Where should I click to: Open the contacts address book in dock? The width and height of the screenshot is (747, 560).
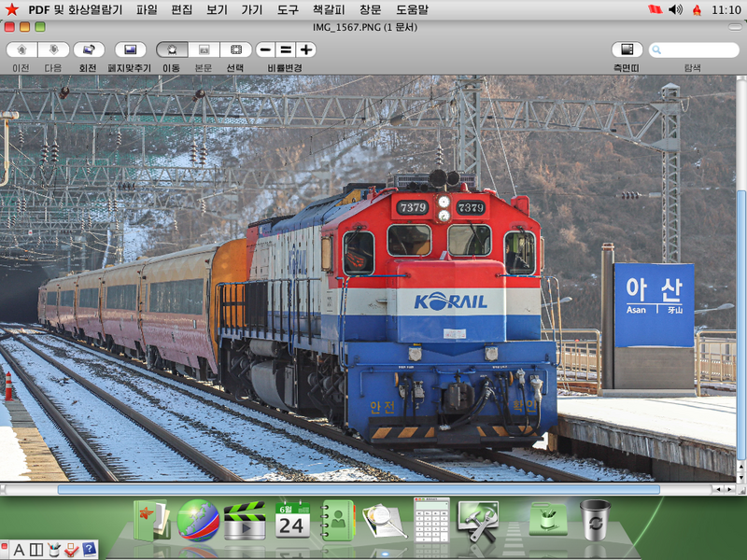pos(337,521)
